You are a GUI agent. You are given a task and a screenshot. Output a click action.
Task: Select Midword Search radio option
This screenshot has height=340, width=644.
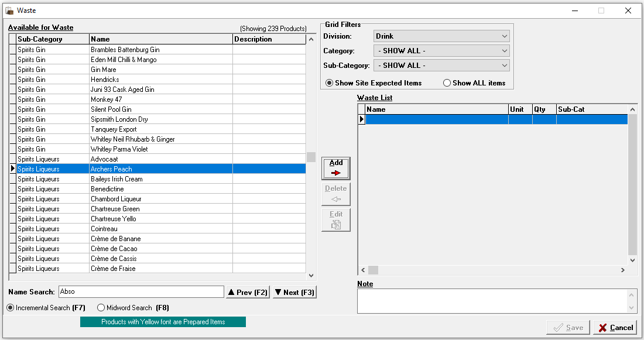click(101, 308)
